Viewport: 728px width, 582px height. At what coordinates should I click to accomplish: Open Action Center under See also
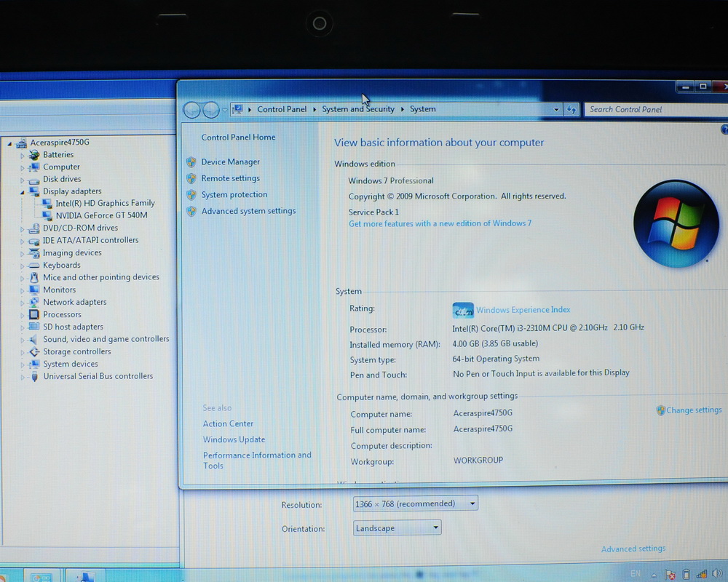tap(228, 423)
